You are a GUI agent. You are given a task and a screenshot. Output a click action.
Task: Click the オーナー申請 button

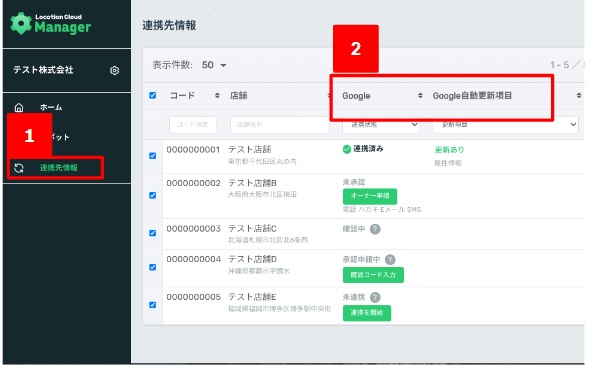[x=370, y=196]
